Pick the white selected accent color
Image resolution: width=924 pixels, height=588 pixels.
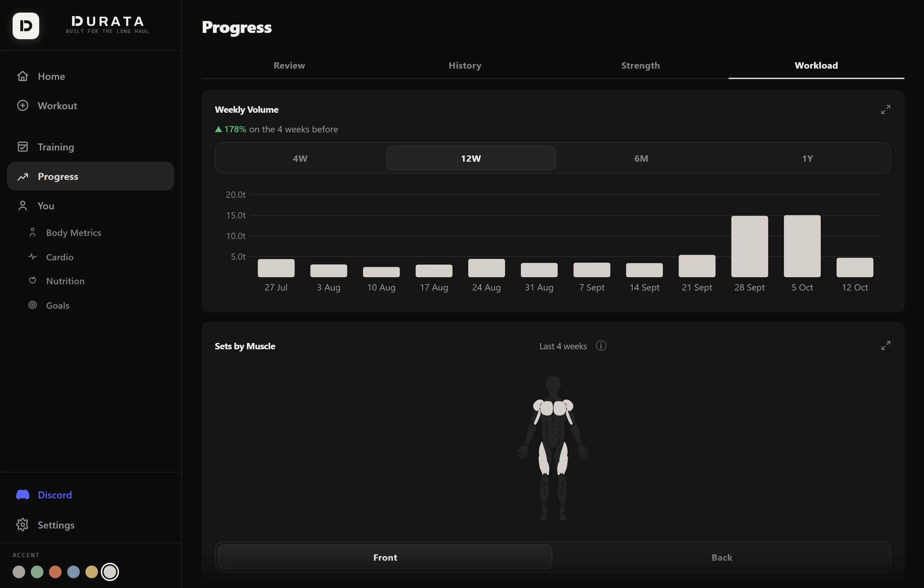110,572
